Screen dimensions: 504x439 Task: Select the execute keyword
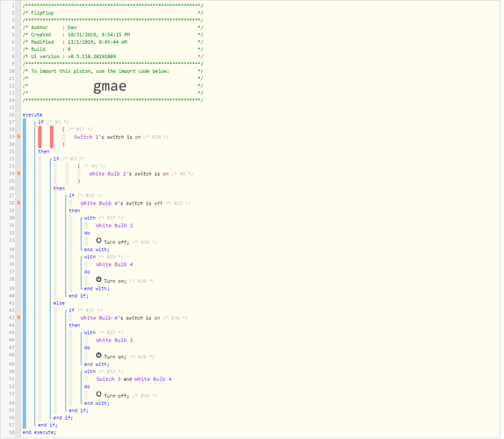(x=32, y=115)
